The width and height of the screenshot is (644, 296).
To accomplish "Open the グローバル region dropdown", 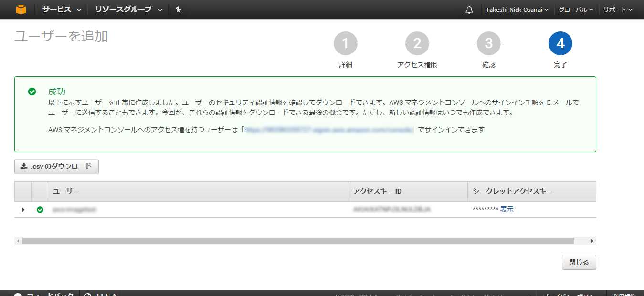I will click(576, 10).
